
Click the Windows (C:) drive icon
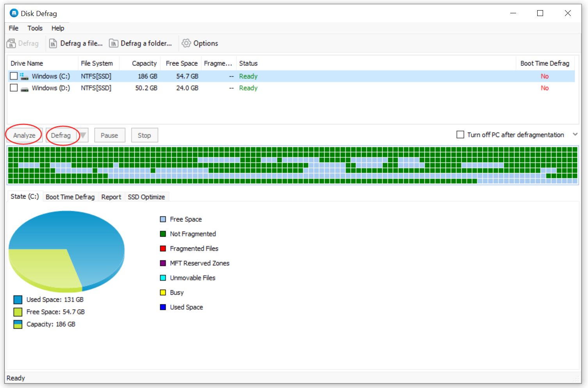pyautogui.click(x=24, y=76)
